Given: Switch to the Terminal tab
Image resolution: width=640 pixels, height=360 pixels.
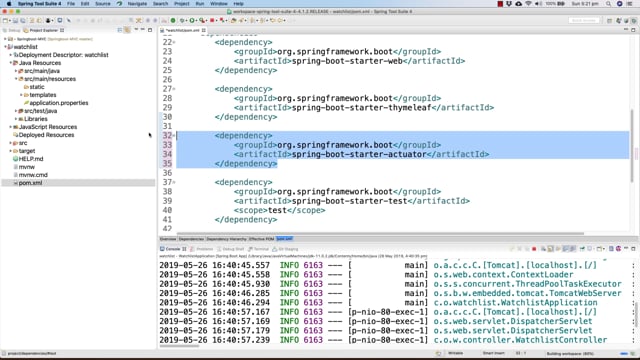Looking at the screenshot, I should click(258, 249).
